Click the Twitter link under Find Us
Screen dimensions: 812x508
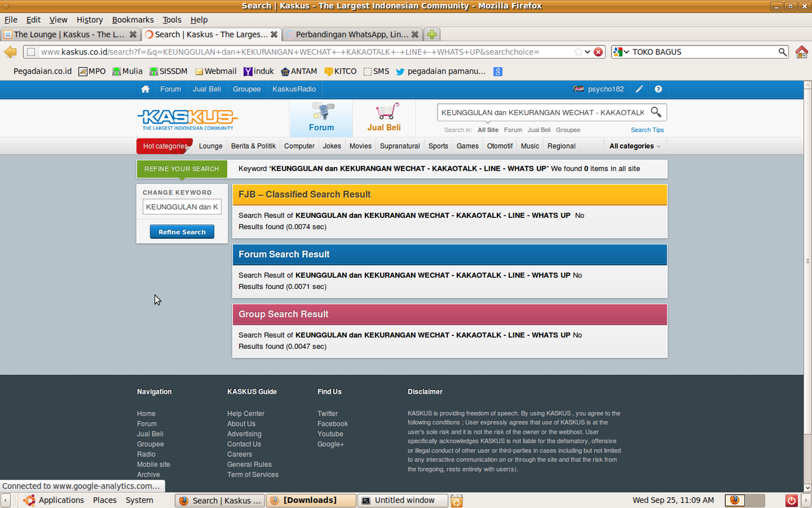[x=327, y=413]
